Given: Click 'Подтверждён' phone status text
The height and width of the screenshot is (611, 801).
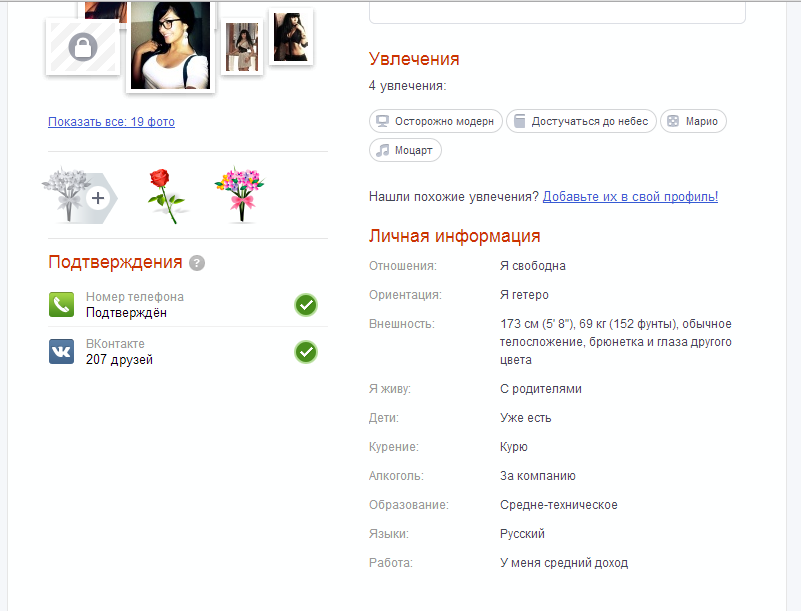Looking at the screenshot, I should (x=126, y=313).
